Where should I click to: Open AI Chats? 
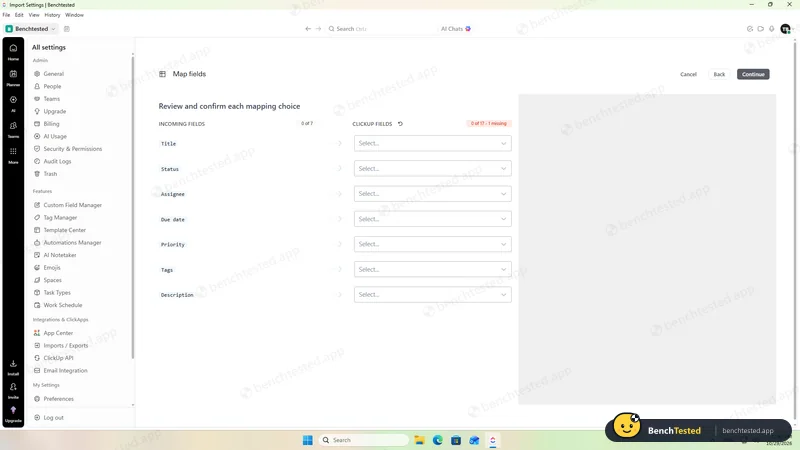(x=456, y=29)
